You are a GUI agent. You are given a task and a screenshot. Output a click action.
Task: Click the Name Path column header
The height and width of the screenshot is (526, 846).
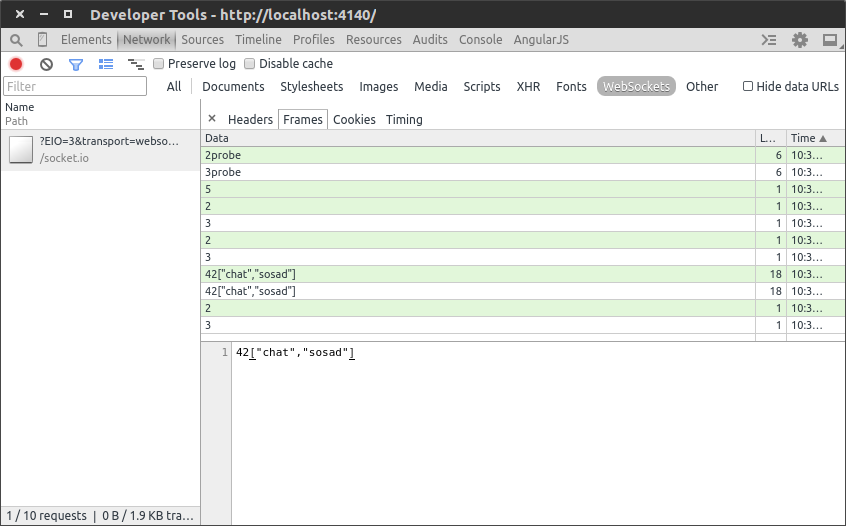[x=100, y=114]
